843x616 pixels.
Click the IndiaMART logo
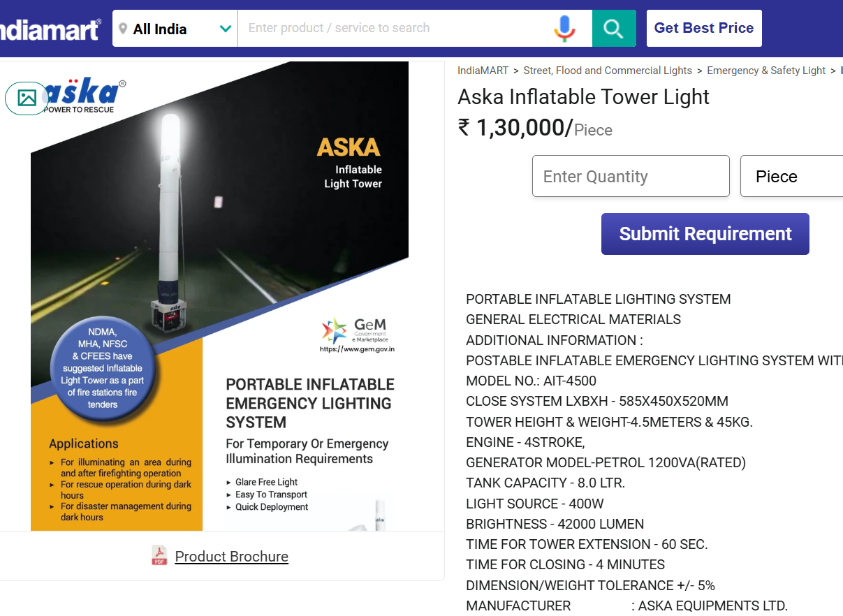(x=50, y=29)
